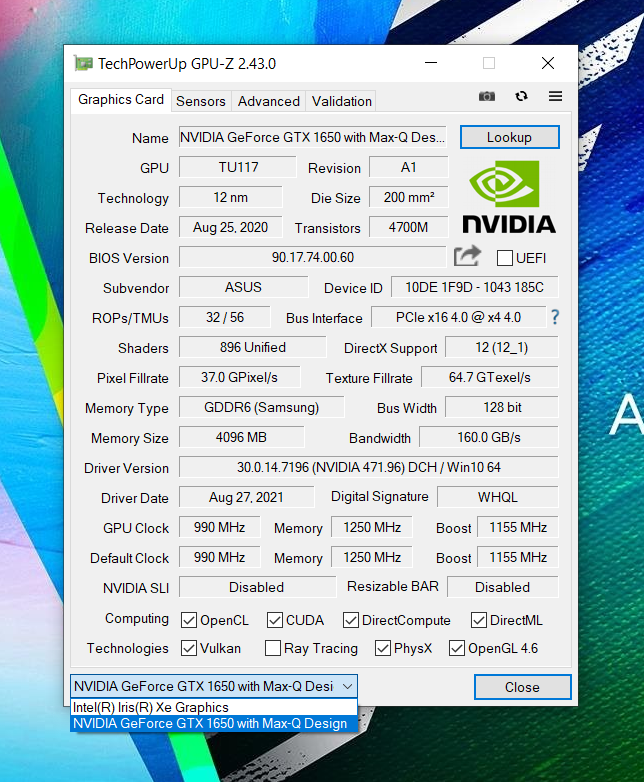The width and height of the screenshot is (644, 782).
Task: Click Shaders value 896 Unified
Action: tap(252, 347)
